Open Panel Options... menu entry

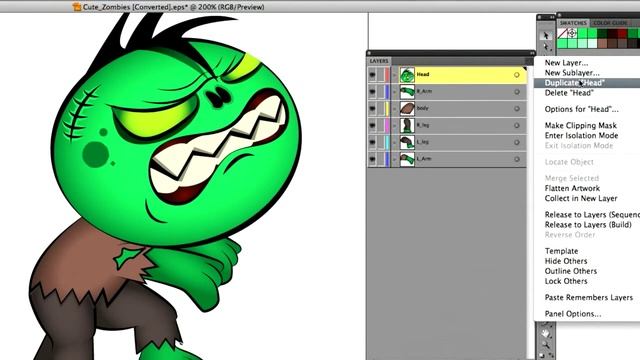point(573,314)
